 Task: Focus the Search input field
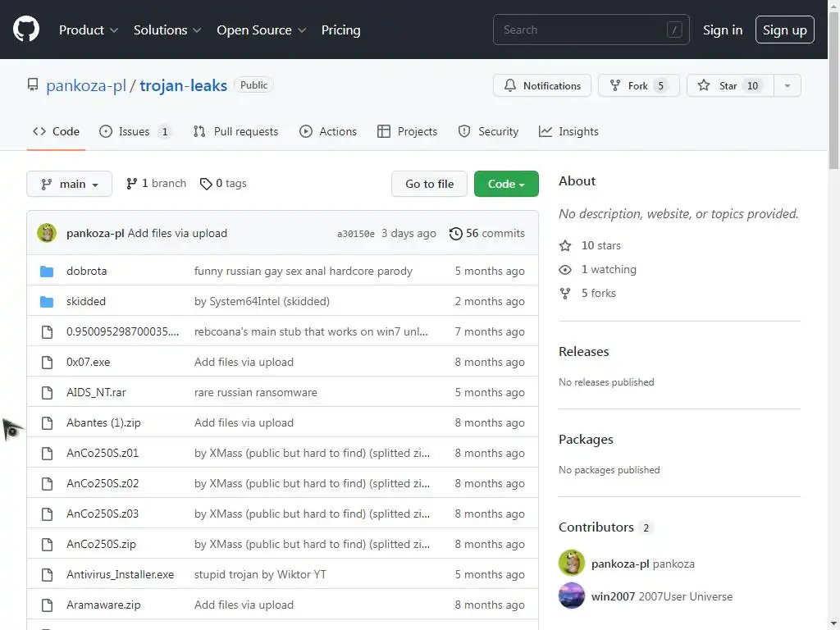pyautogui.click(x=591, y=30)
